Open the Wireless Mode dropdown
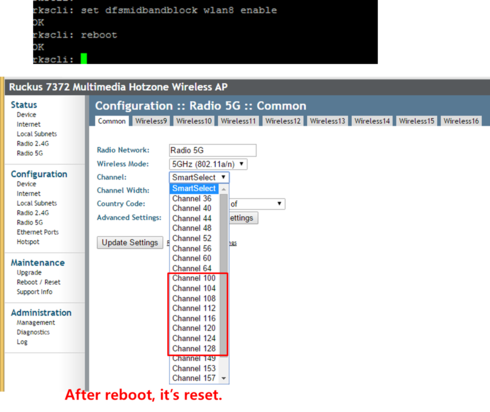The height and width of the screenshot is (412, 490). [x=208, y=164]
